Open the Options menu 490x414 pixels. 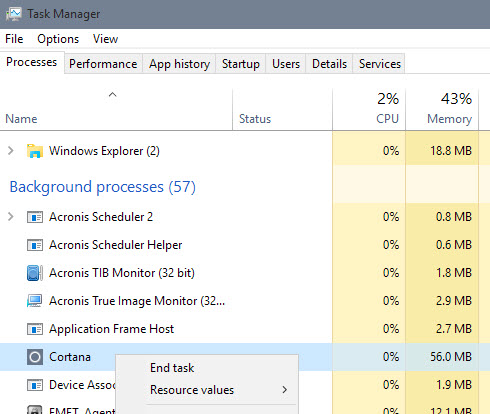coord(58,39)
